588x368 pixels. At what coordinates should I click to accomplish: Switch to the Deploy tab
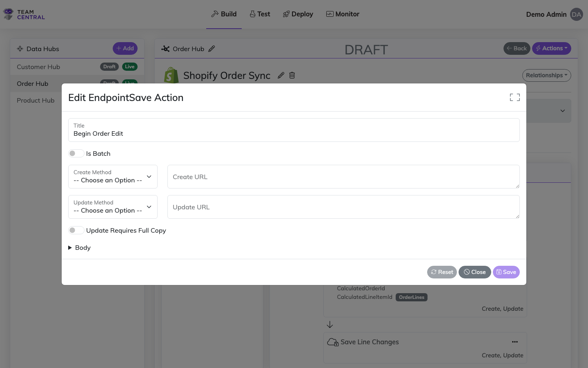click(x=298, y=14)
